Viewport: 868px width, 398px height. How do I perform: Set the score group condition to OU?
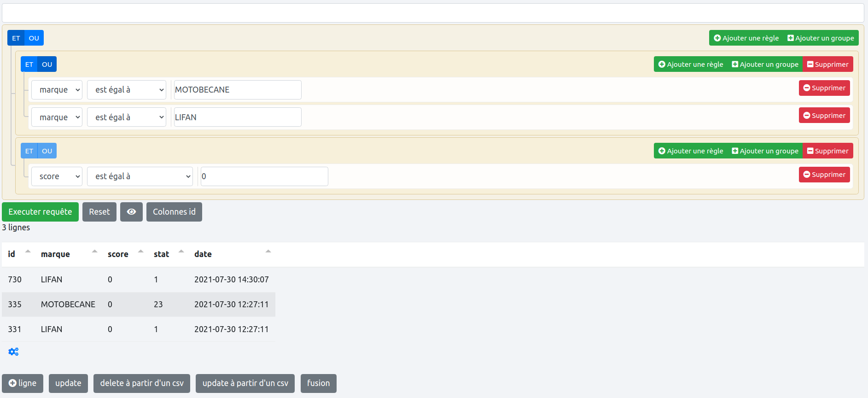[47, 151]
